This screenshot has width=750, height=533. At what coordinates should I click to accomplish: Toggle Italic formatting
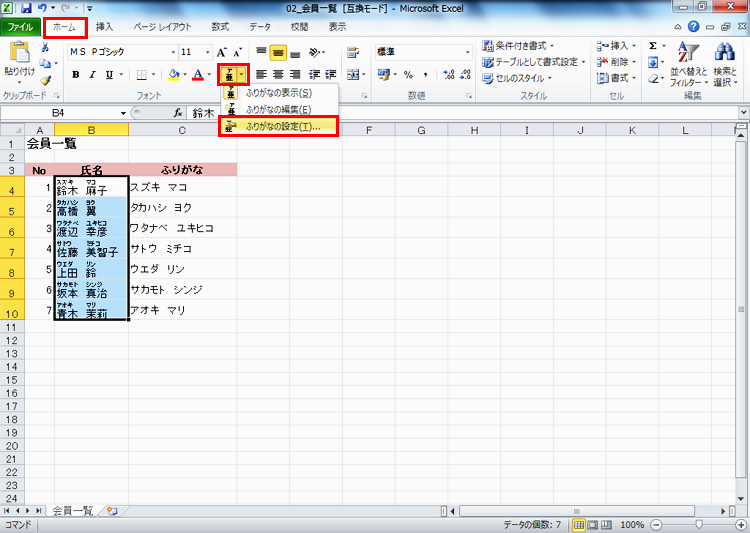pyautogui.click(x=92, y=75)
